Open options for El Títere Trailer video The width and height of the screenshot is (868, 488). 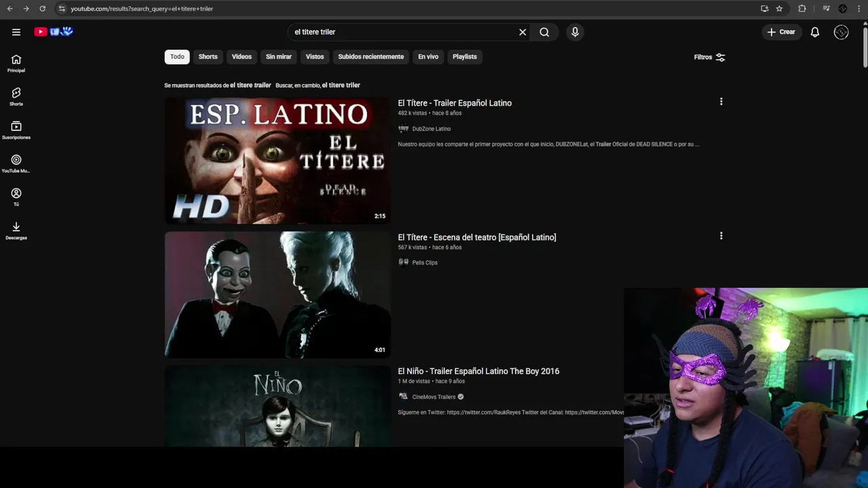pyautogui.click(x=721, y=102)
